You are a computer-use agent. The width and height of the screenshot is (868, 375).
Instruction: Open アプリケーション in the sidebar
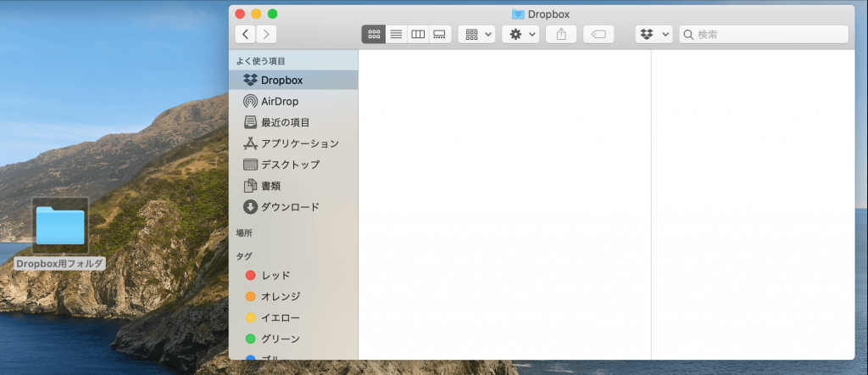click(x=293, y=143)
